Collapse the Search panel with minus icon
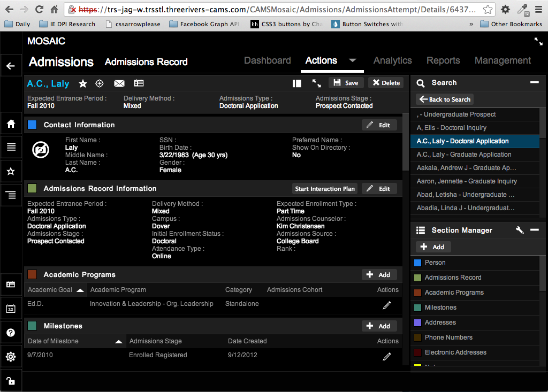548x392 pixels. 534,82
